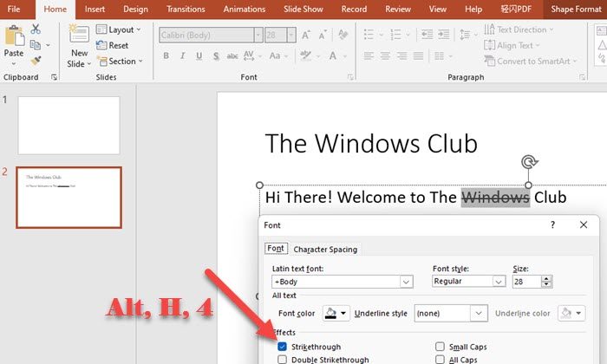
Task: Open the Text Direction dropdown
Action: click(x=519, y=29)
